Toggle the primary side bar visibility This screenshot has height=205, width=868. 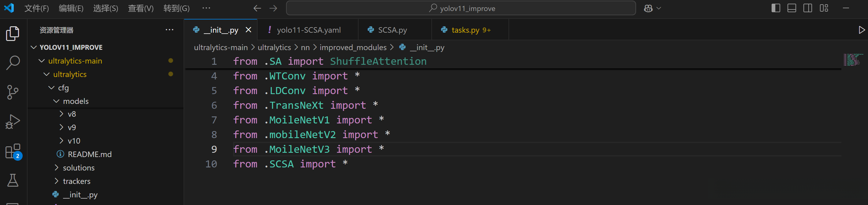[x=776, y=8]
